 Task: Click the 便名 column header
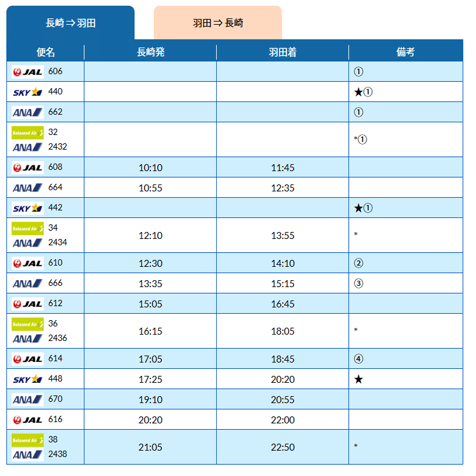pos(46,52)
